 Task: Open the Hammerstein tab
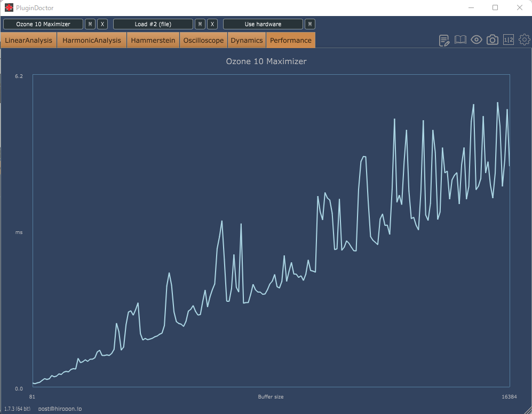(x=153, y=40)
